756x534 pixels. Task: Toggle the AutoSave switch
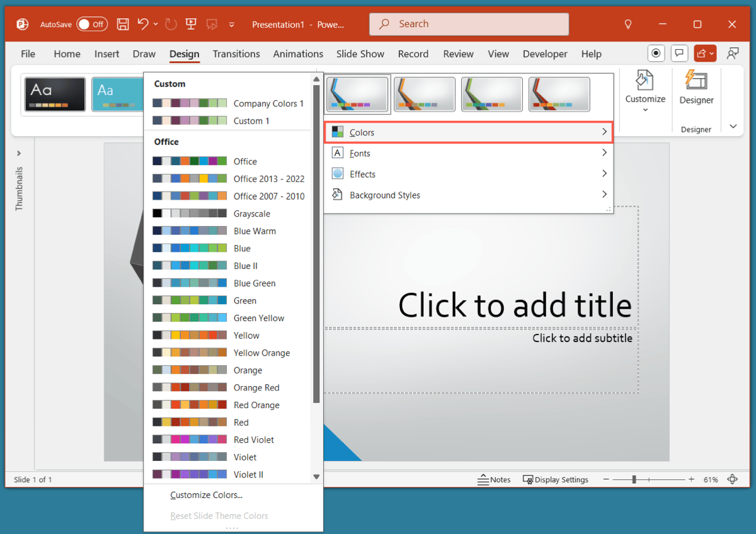[x=92, y=25]
